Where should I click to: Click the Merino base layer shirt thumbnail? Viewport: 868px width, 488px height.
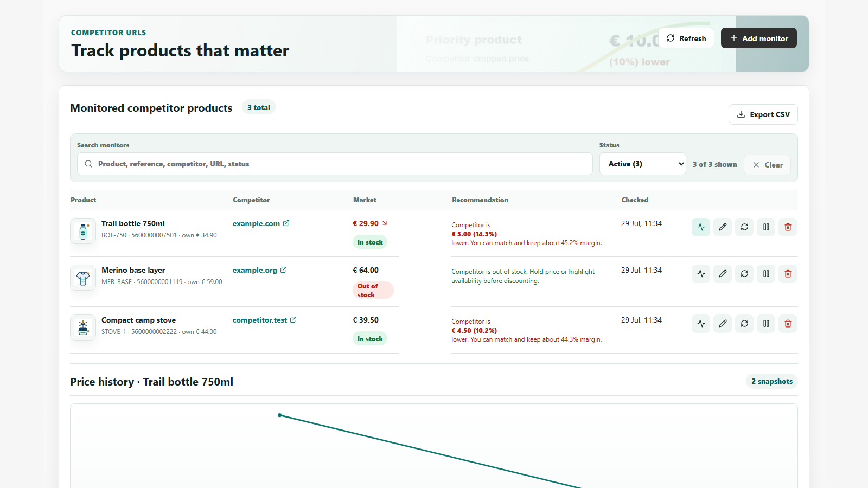click(83, 278)
